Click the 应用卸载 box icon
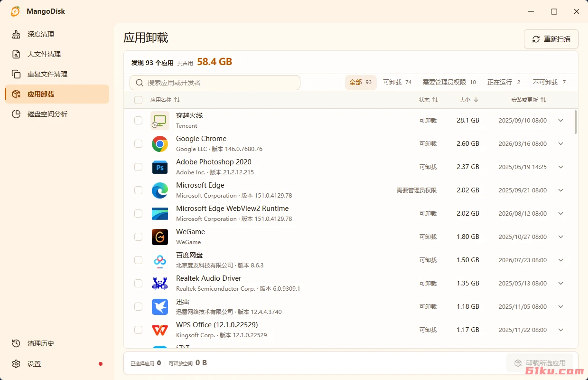The height and width of the screenshot is (380, 588). coord(16,94)
